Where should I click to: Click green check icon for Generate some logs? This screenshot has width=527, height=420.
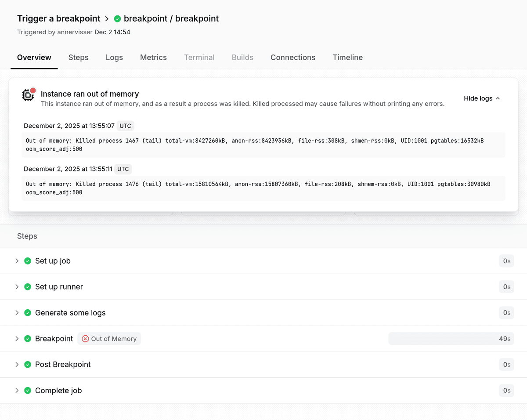(x=28, y=313)
